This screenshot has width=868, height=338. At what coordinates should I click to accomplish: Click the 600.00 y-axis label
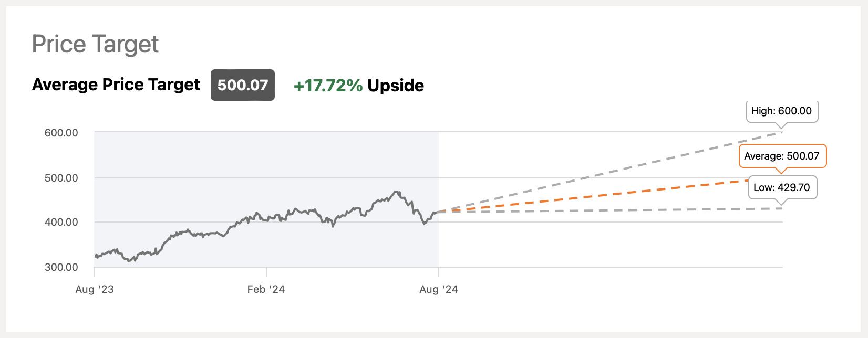point(61,133)
